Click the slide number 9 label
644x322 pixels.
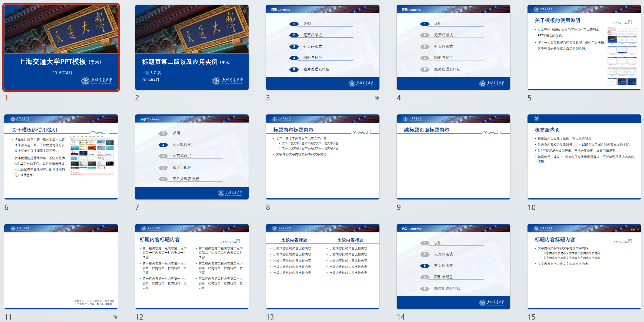pos(399,207)
